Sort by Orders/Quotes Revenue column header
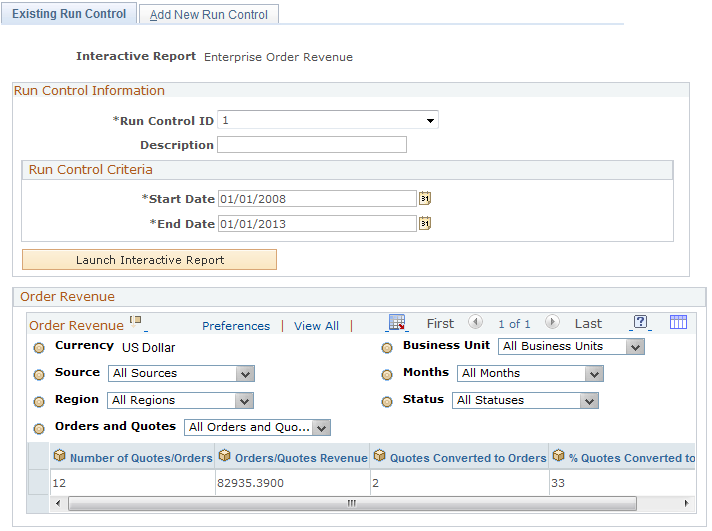Image resolution: width=712 pixels, height=531 pixels. (301, 458)
